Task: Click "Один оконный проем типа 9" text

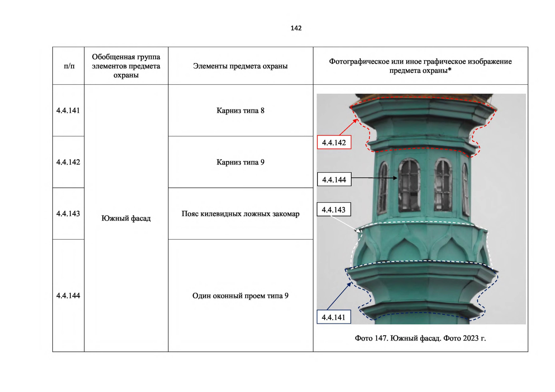Action: [240, 296]
